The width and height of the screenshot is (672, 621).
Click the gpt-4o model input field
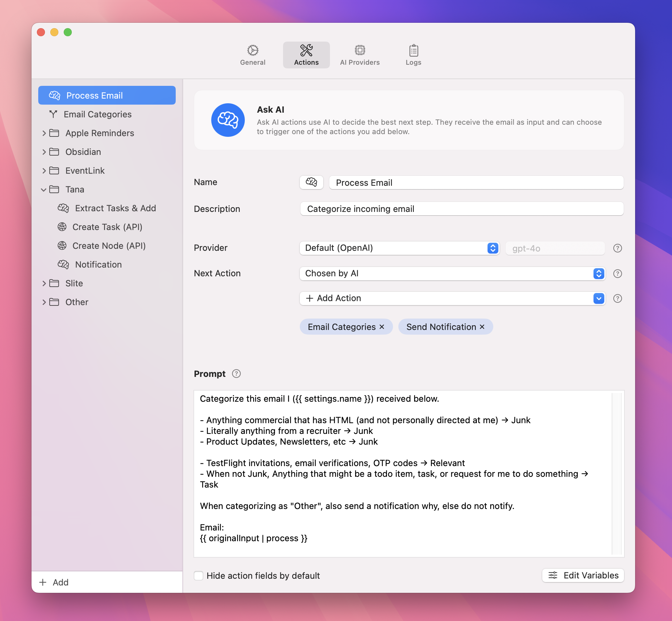pos(555,248)
